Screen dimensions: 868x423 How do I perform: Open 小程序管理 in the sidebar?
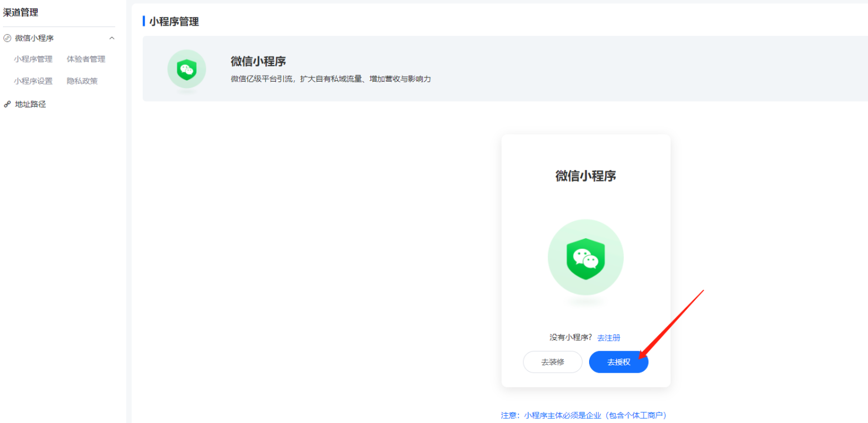[33, 59]
